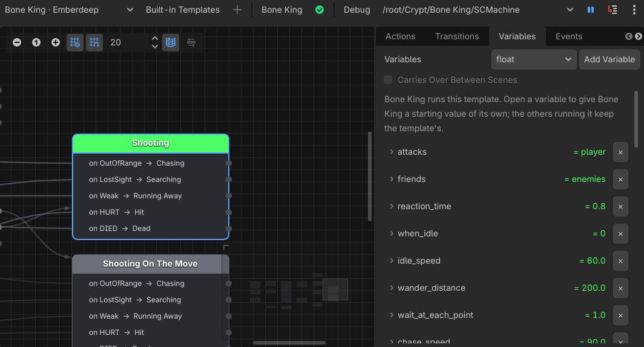The width and height of the screenshot is (644, 347).
Task: Click the '= enemies' value of friends
Action: coord(585,179)
